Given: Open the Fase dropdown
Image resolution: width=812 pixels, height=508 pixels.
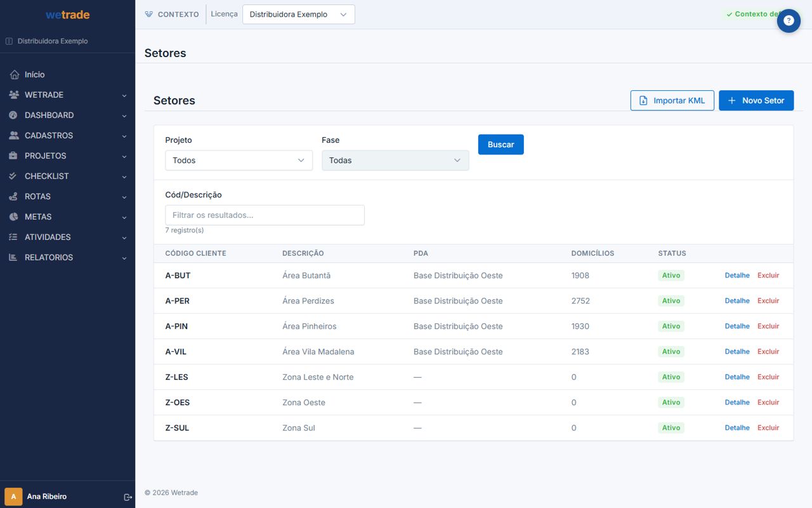Looking at the screenshot, I should point(395,161).
